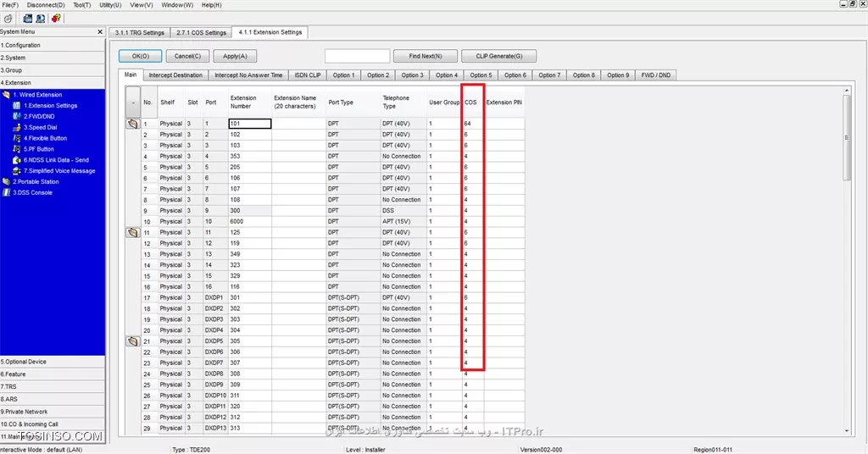Viewport: 868px width, 454px height.
Task: Click the CLIP Generate(G) button
Action: click(498, 56)
